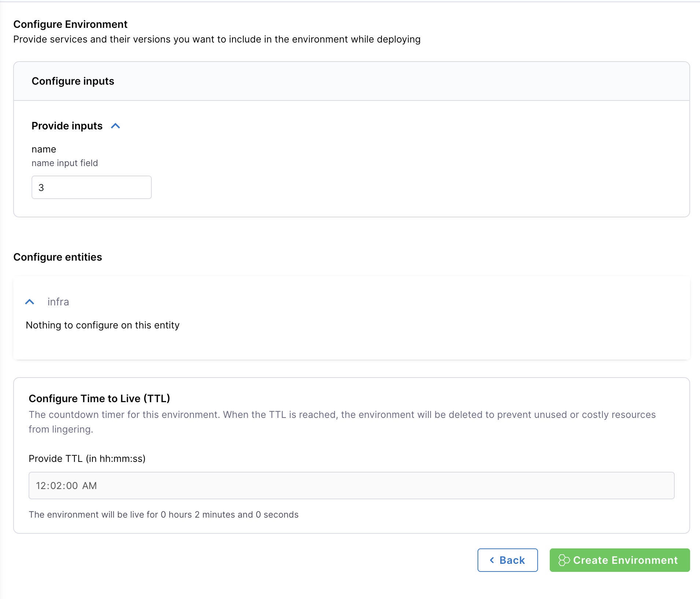Click the empty area of TTL time field
The image size is (700, 599).
[366, 486]
